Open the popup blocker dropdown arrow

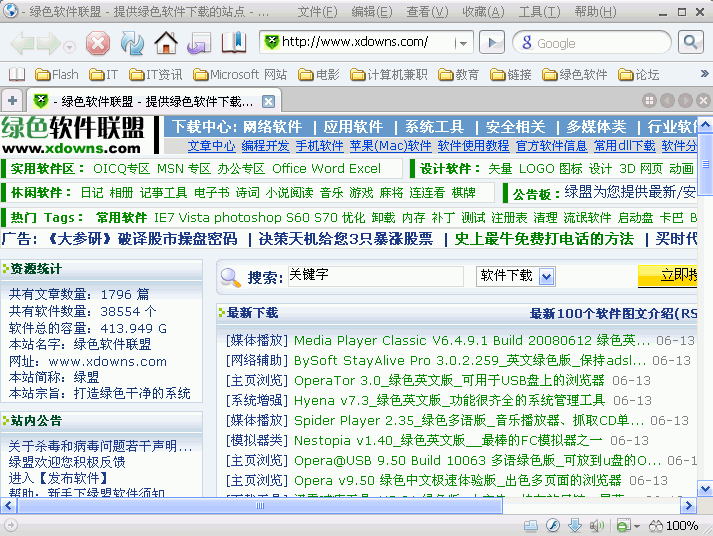coord(637,526)
